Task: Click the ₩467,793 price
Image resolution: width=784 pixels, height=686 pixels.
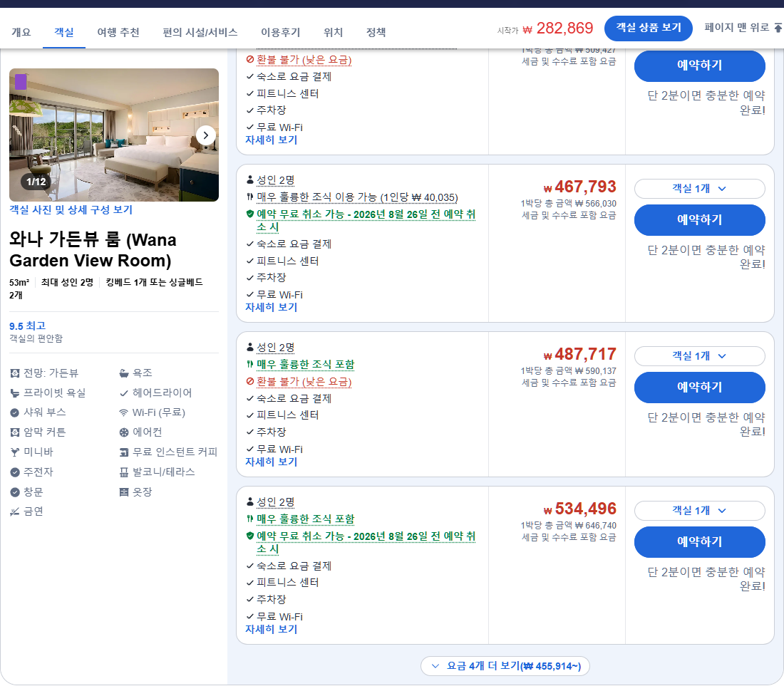Action: point(580,187)
